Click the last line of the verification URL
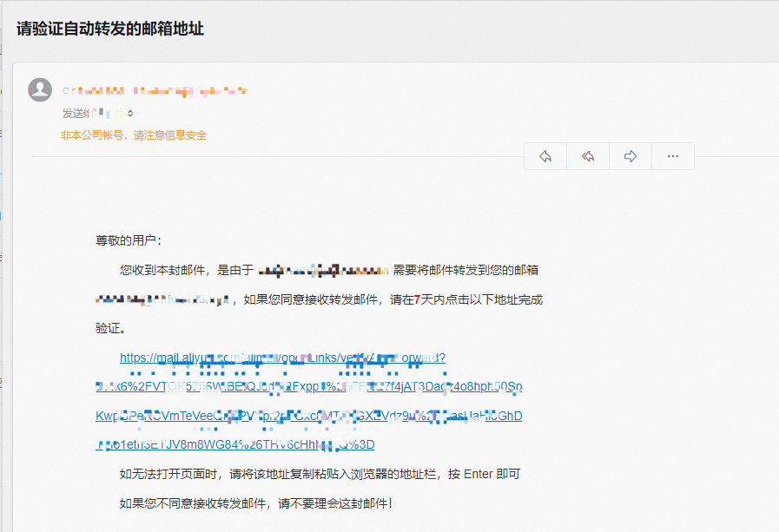 pyautogui.click(x=243, y=444)
